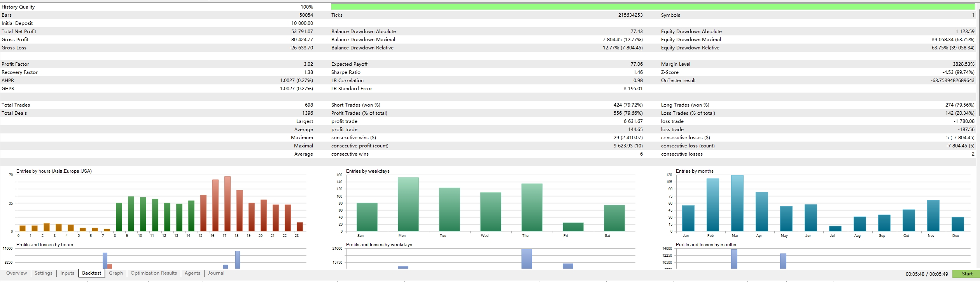This screenshot has height=282, width=980.
Task: Click consecutive profit value 9 623.93 (10)
Action: click(x=628, y=146)
